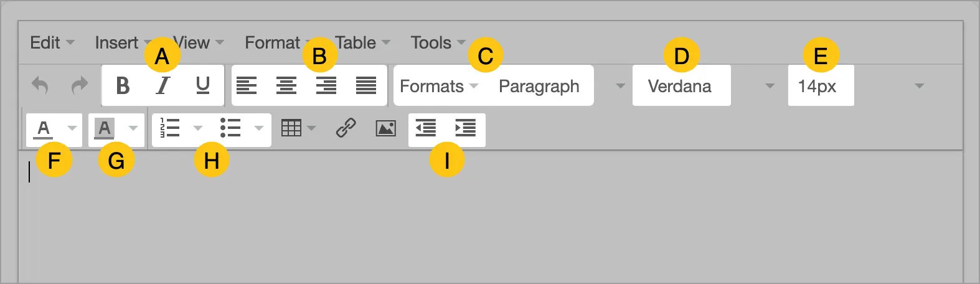Image resolution: width=980 pixels, height=284 pixels.
Task: Click the undo arrow icon
Action: pos(40,85)
